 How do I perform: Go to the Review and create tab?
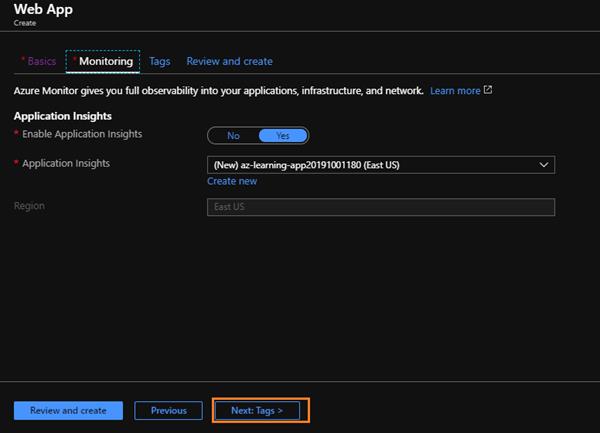pyautogui.click(x=229, y=61)
